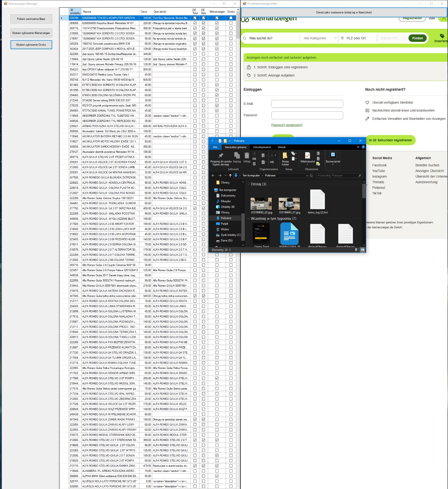Image resolution: width=448 pixels, height=489 pixels.
Task: Click Wystaw ogłoszenie Kleinanzeigen button
Action: (31, 33)
